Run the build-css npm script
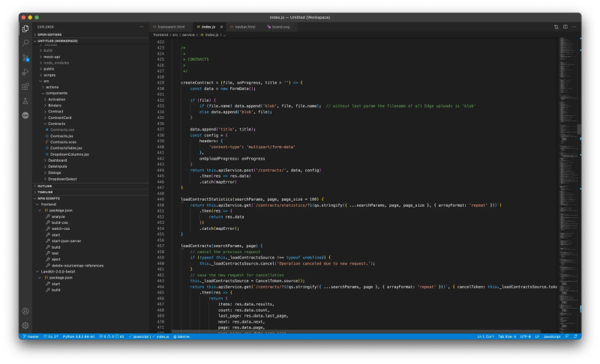This screenshot has height=364, width=600. coord(59,222)
